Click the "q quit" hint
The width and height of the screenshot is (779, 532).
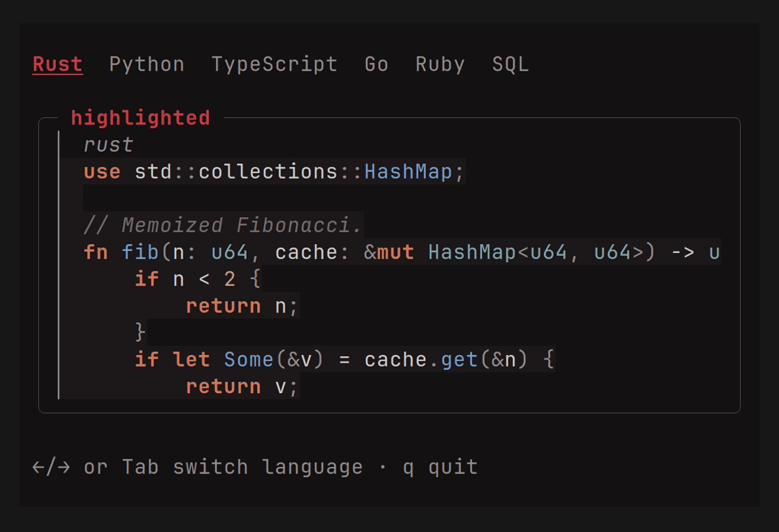(x=440, y=467)
